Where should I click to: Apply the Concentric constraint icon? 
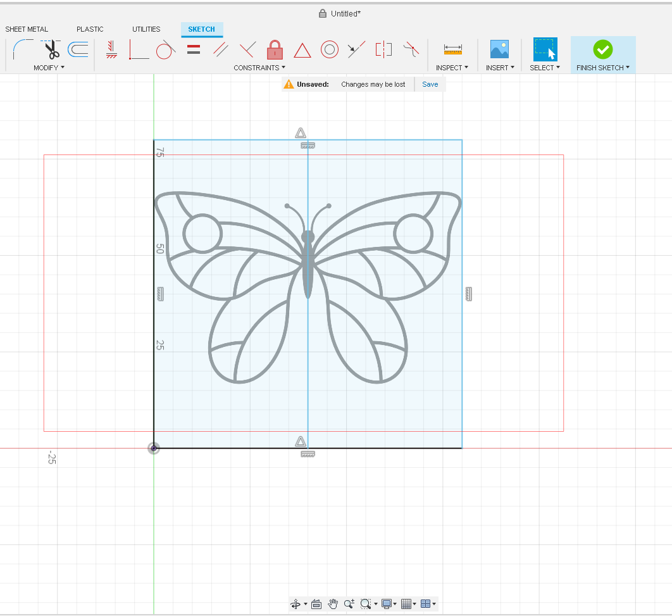click(330, 50)
